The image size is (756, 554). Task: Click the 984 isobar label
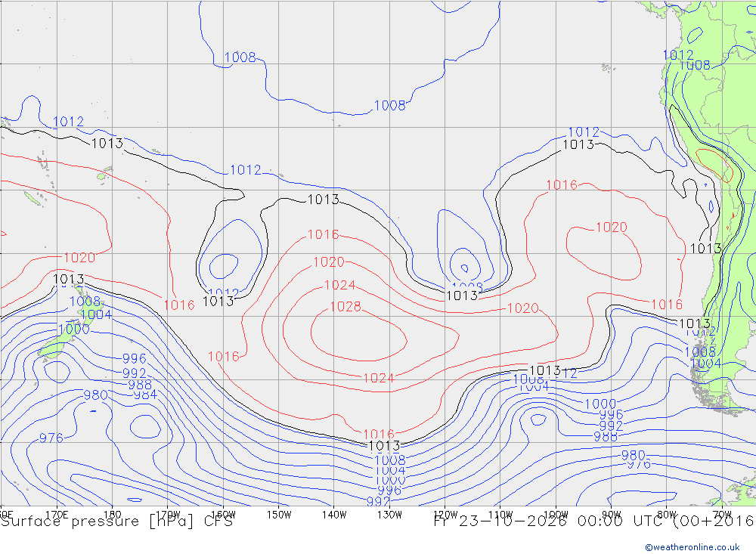[145, 395]
